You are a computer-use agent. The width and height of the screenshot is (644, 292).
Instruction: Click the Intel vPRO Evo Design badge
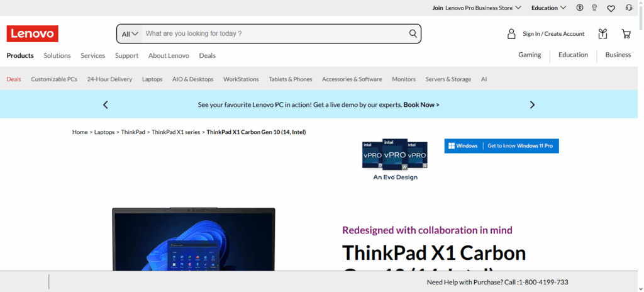pyautogui.click(x=395, y=160)
